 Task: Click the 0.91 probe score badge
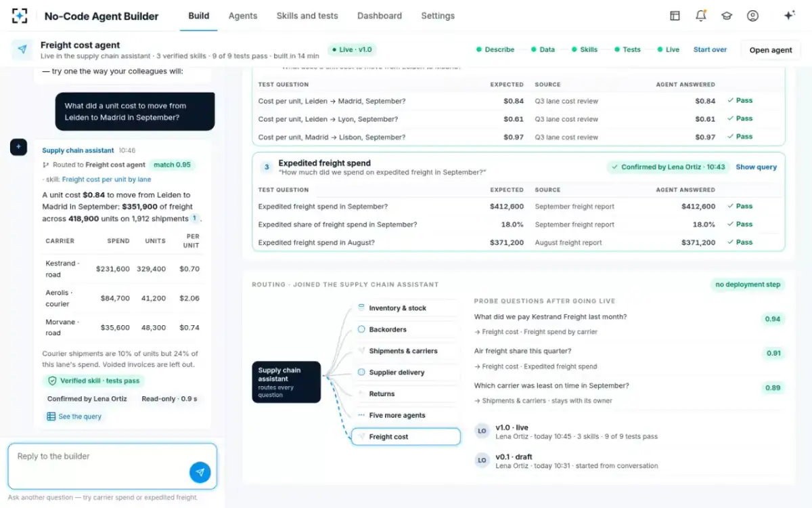pyautogui.click(x=773, y=353)
